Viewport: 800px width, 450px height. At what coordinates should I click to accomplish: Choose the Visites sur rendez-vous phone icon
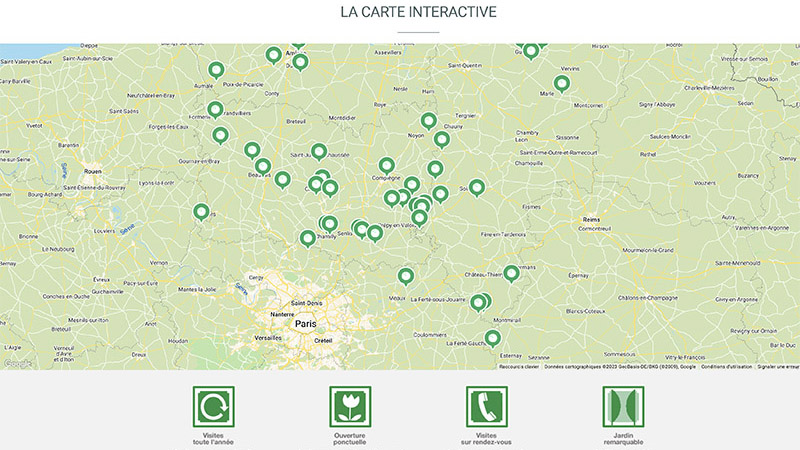[487, 407]
